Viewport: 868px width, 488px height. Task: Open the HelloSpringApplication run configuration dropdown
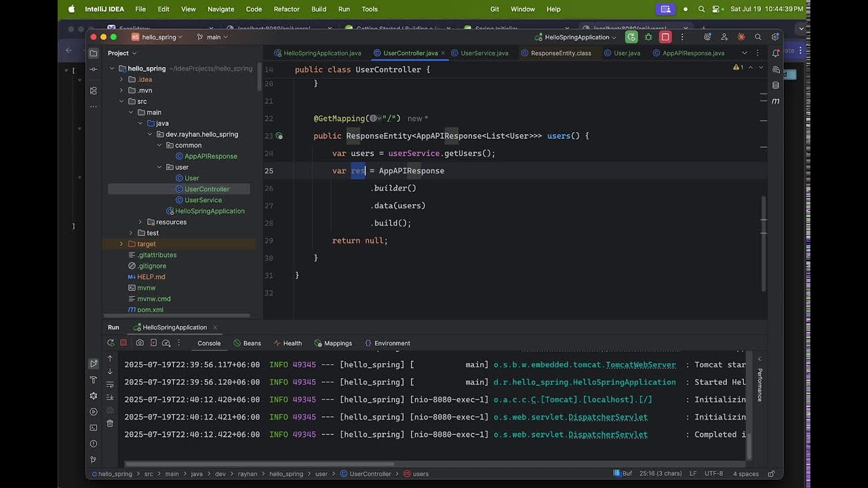[x=576, y=37]
